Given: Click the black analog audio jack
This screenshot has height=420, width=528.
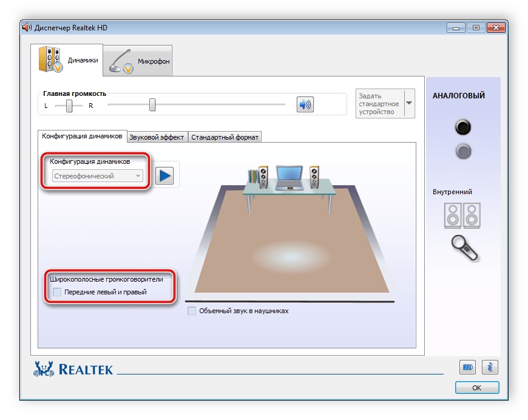Looking at the screenshot, I should (x=463, y=127).
